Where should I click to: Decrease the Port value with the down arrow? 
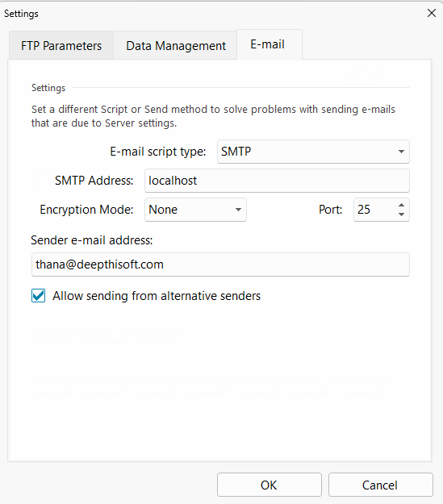pyautogui.click(x=401, y=215)
